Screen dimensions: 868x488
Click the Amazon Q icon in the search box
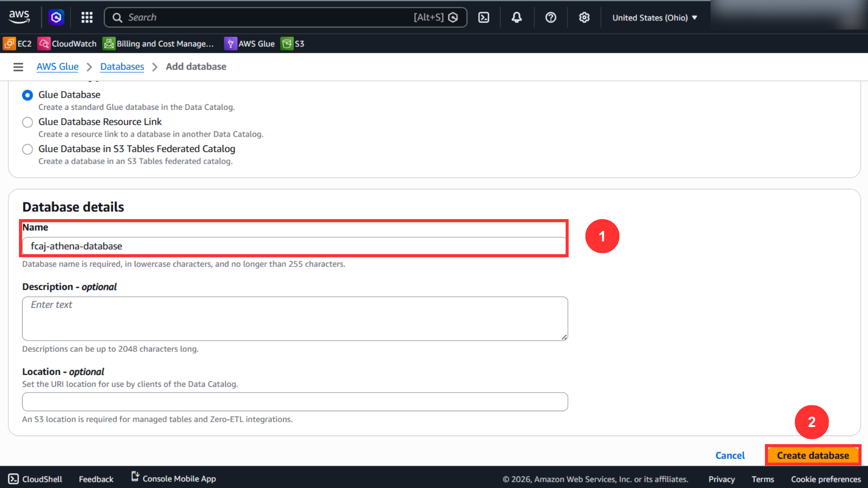(453, 17)
